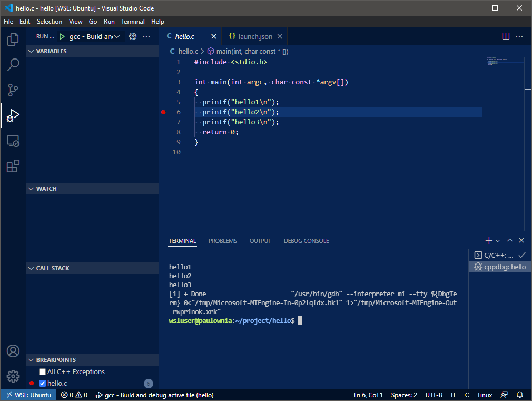Click the WSL: Ubuntu remote indicator

[28, 395]
